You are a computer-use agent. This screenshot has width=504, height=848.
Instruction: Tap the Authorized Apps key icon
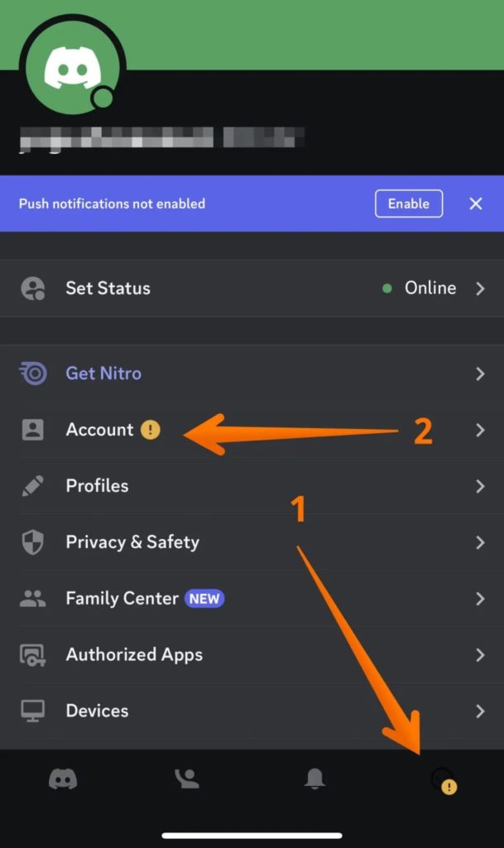point(32,655)
